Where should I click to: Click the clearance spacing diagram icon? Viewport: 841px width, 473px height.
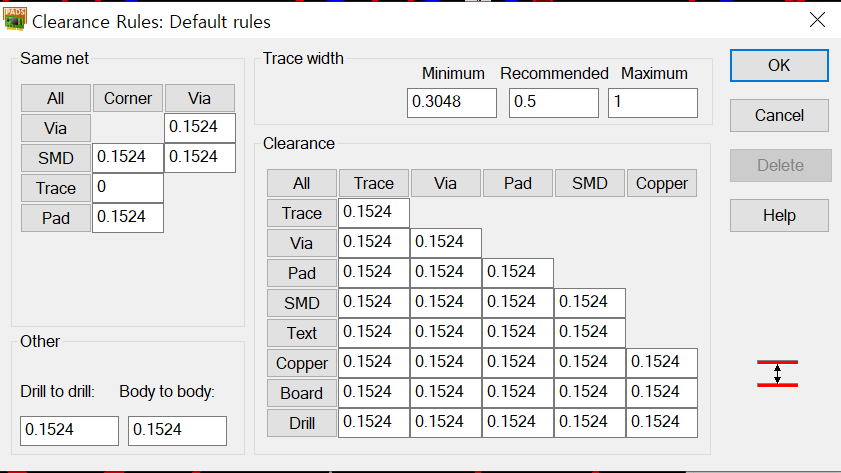point(777,374)
